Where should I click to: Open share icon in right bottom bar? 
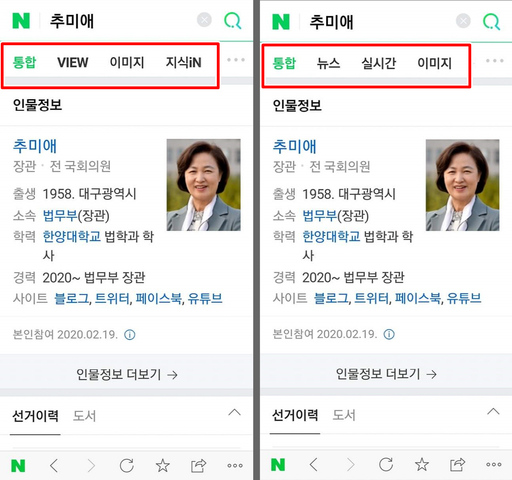(457, 465)
